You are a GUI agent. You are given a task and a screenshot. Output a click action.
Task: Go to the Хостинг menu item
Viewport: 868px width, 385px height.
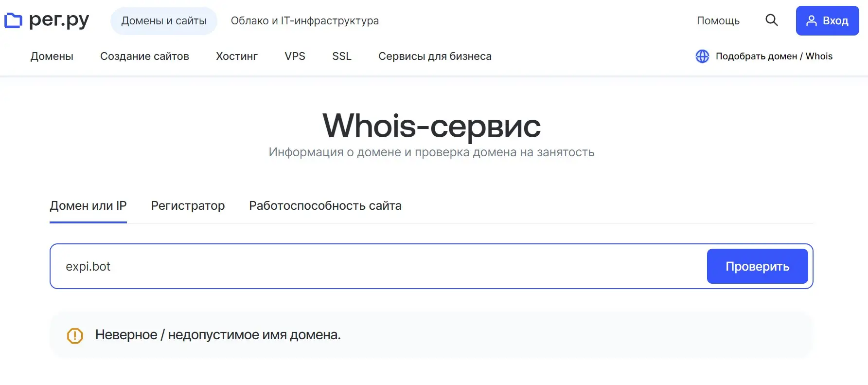point(237,56)
